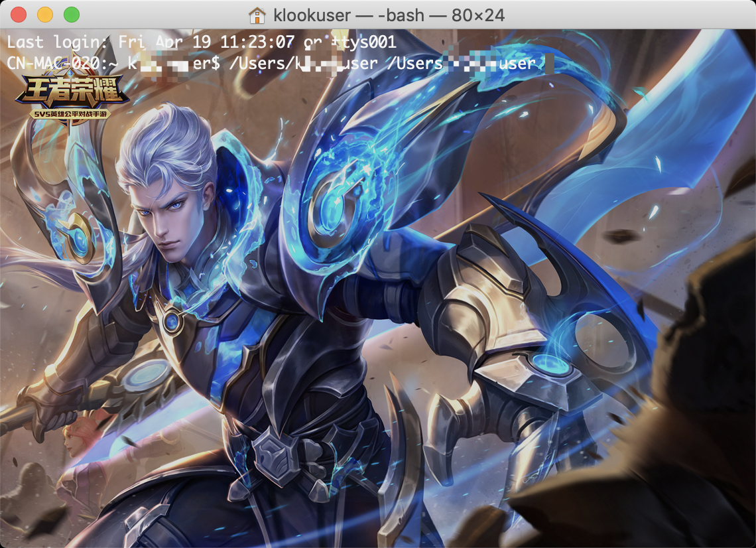Click the window title "klookuser — -bash — 80×24"
Image resolution: width=756 pixels, height=548 pixels.
point(389,15)
